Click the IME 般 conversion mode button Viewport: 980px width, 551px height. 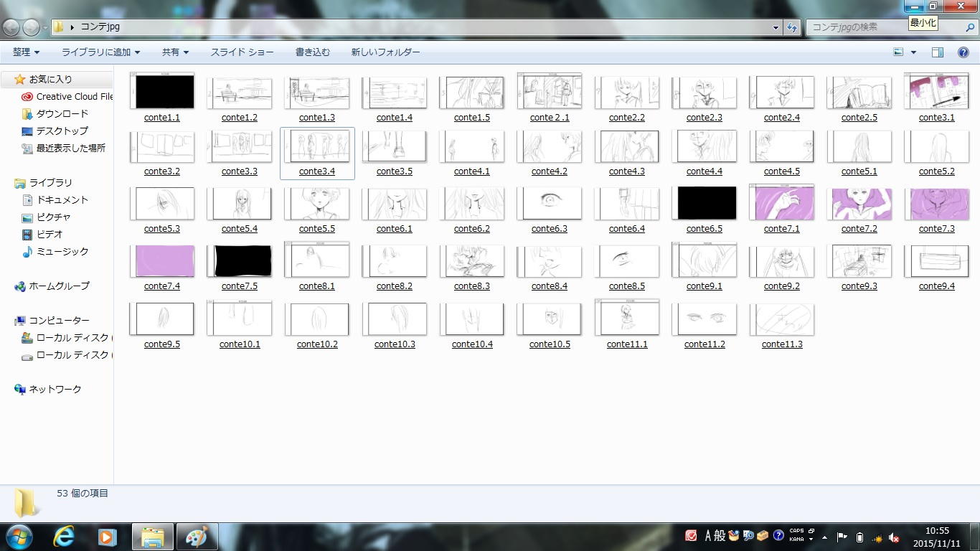tap(720, 536)
